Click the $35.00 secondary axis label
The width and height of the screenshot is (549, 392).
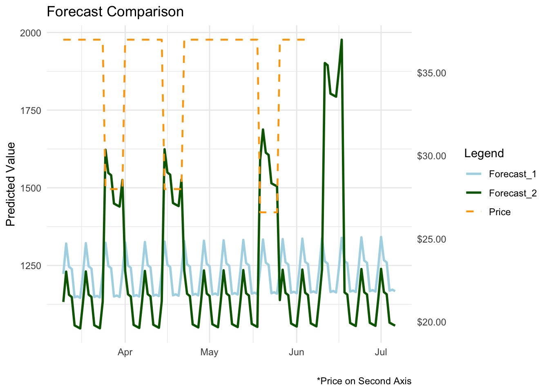pos(431,73)
